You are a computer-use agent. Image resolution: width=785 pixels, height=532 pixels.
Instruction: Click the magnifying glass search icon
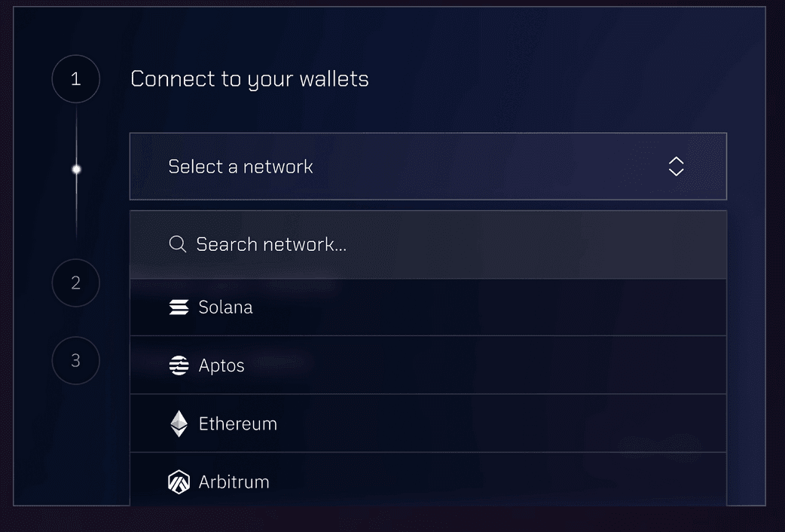click(178, 244)
